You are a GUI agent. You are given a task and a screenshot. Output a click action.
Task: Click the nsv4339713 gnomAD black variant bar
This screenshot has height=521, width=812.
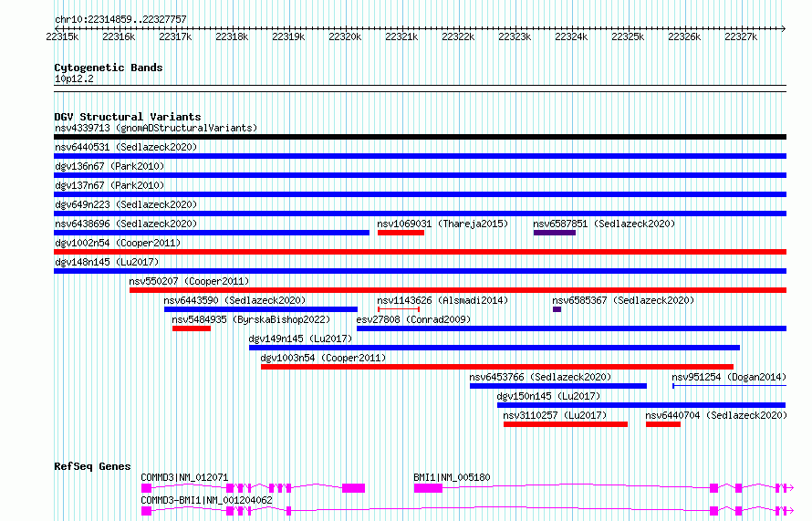420,137
